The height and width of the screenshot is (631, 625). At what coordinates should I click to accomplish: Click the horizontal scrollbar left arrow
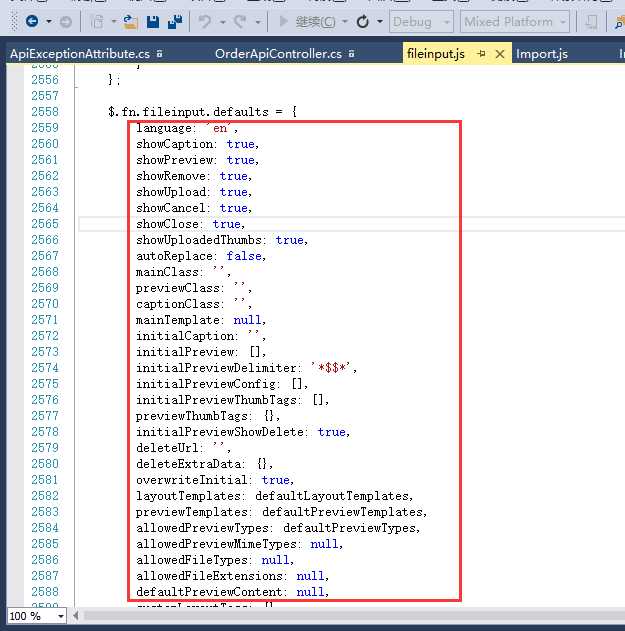[76, 616]
